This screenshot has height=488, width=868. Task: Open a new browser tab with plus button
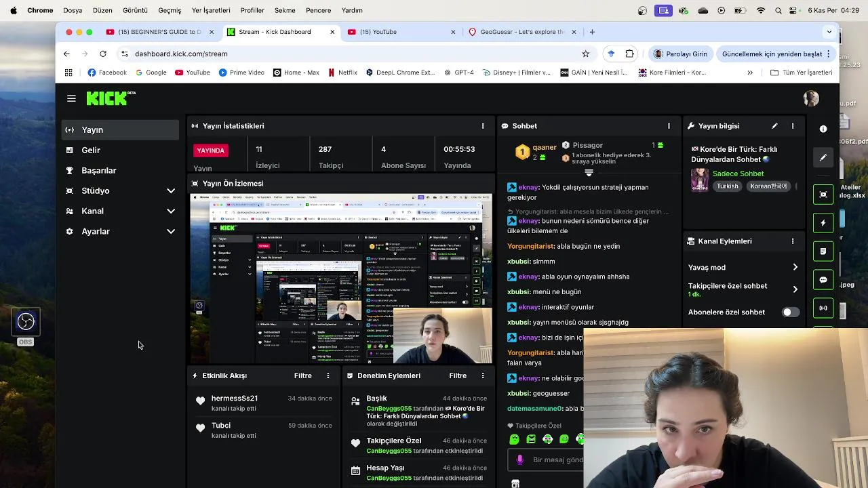pyautogui.click(x=592, y=32)
